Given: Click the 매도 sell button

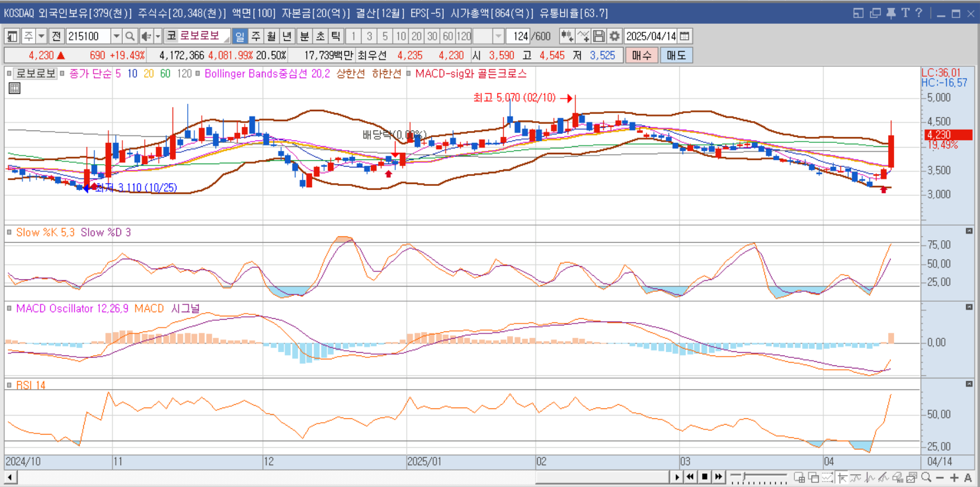Looking at the screenshot, I should tap(676, 56).
